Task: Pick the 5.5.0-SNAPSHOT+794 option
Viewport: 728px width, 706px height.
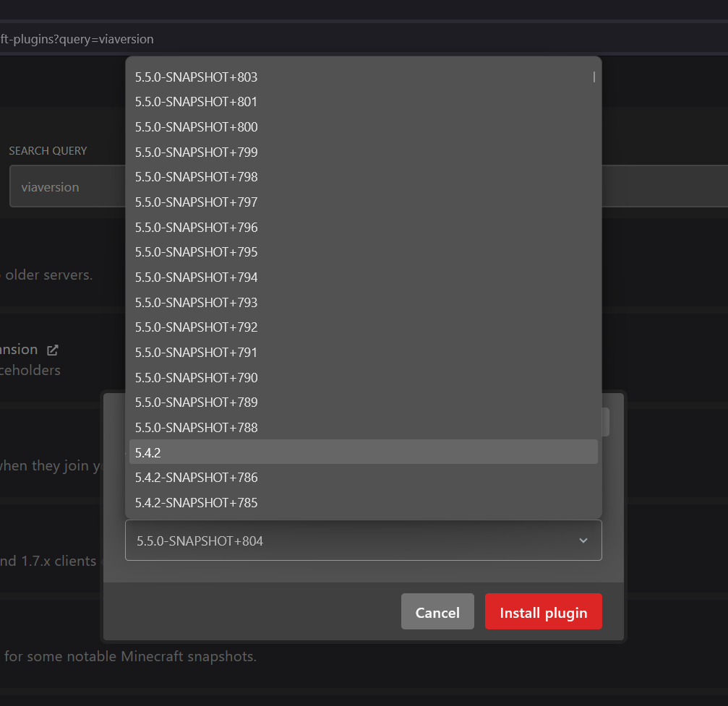Action: pos(363,277)
